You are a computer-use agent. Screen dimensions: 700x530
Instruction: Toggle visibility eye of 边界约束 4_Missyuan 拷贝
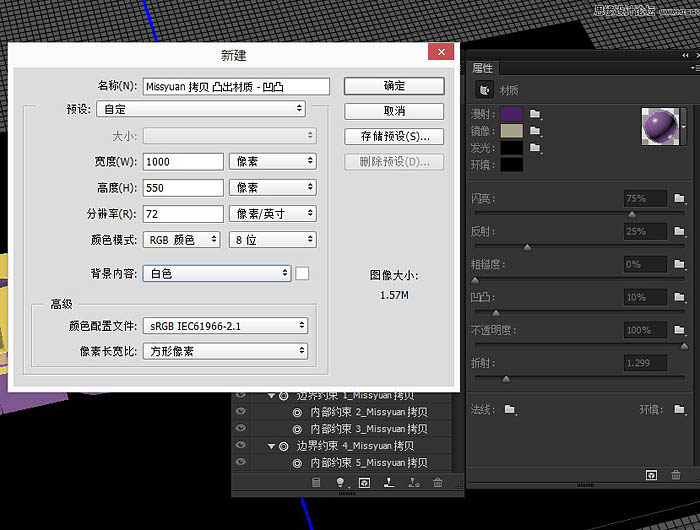(x=241, y=445)
